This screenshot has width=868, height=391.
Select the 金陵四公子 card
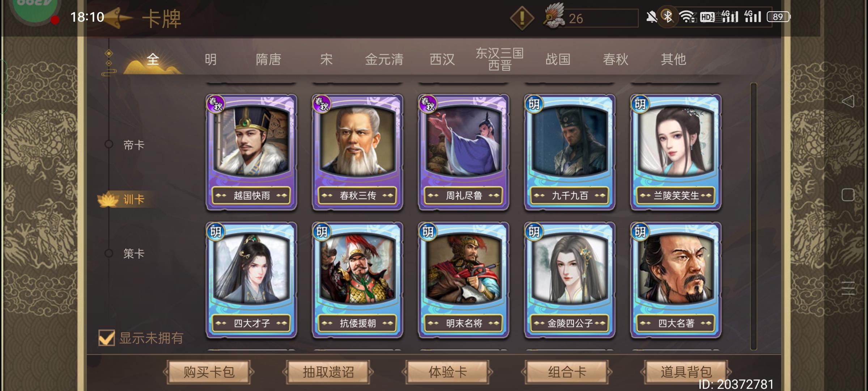click(x=570, y=280)
